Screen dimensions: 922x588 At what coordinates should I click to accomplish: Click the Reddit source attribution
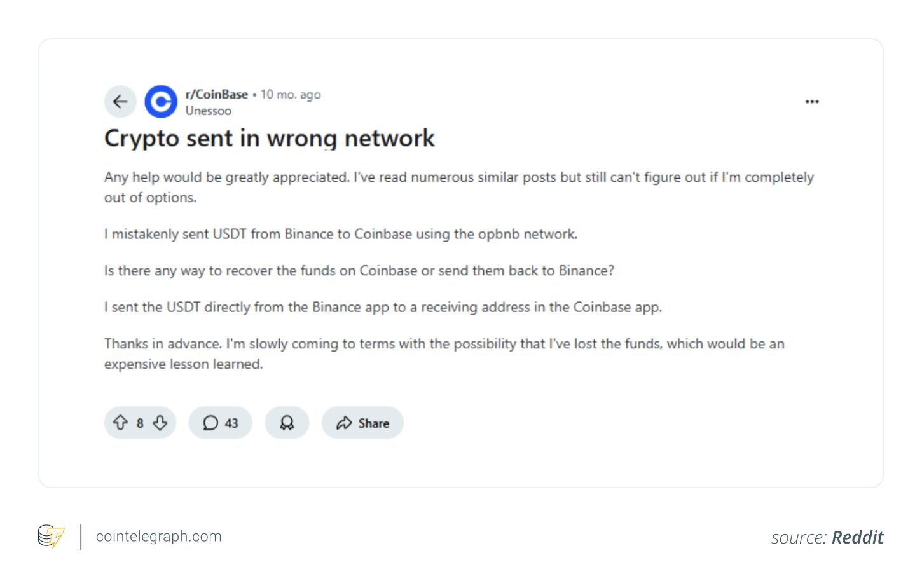coord(857,537)
